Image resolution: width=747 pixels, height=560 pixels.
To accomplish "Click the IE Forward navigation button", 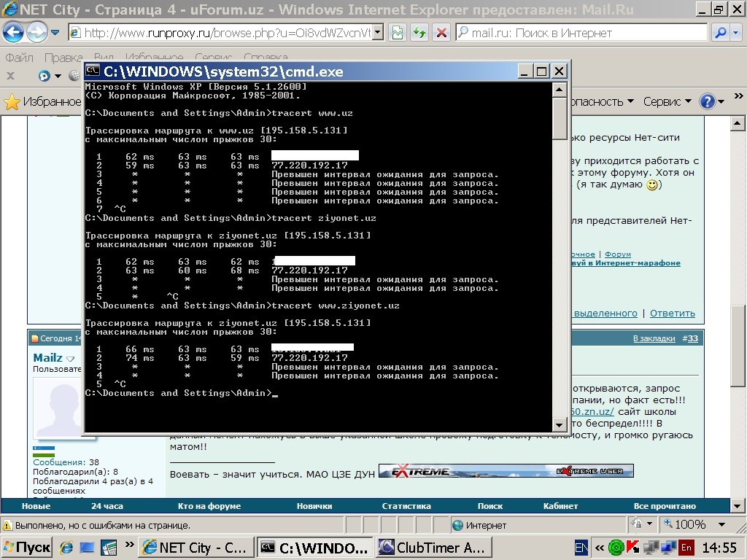I will [36, 32].
